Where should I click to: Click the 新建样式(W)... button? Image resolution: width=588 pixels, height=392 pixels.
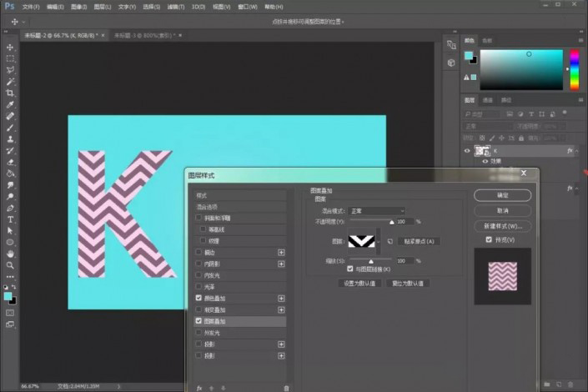point(502,226)
